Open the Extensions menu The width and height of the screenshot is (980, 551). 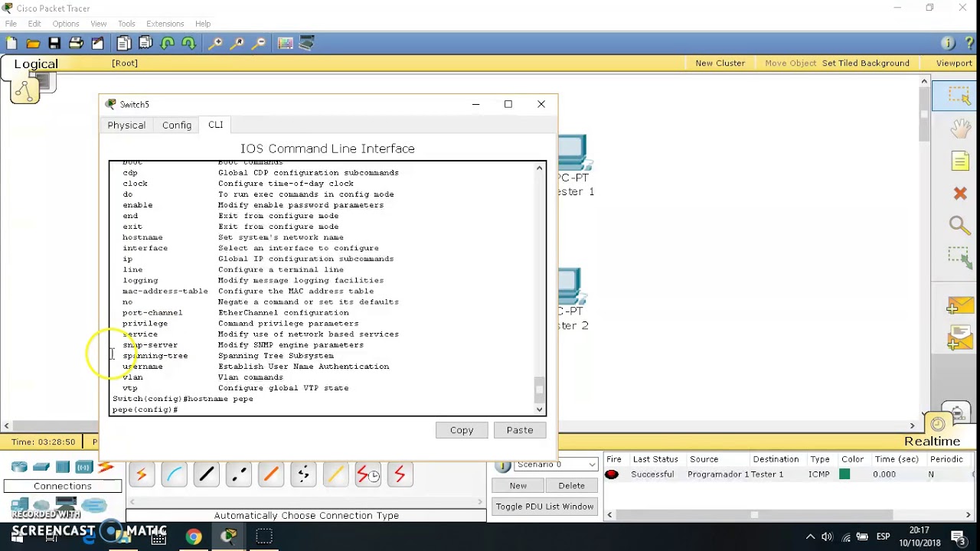click(165, 24)
